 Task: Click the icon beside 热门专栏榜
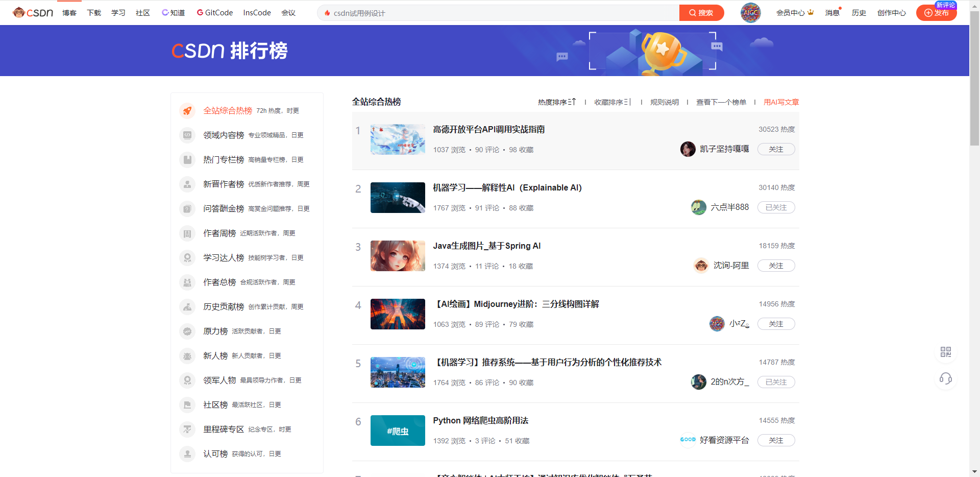click(x=187, y=160)
